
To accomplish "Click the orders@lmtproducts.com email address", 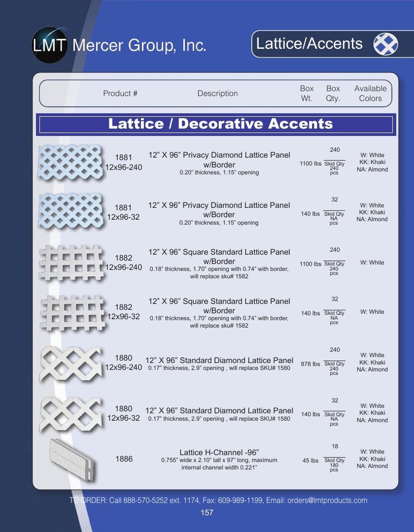I will coord(327,500).
